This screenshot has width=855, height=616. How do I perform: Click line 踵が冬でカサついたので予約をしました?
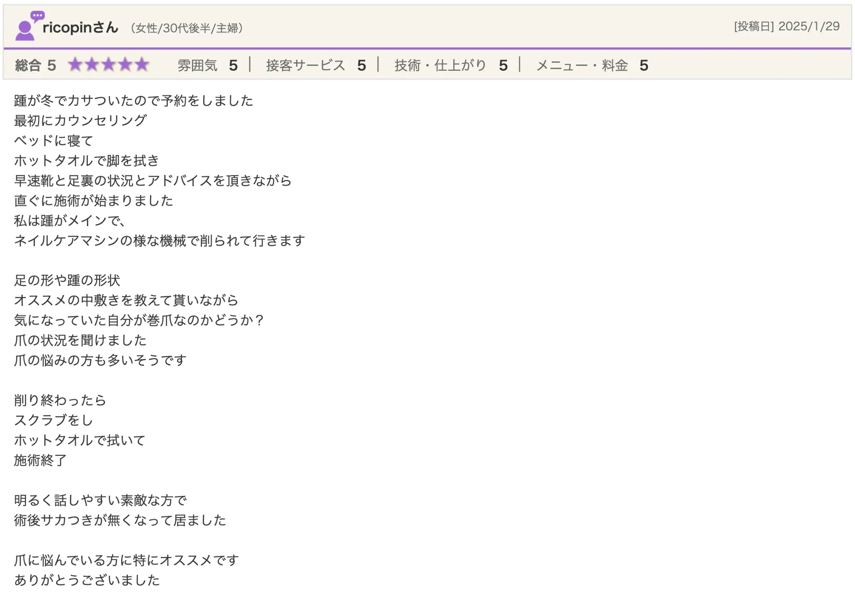(134, 101)
